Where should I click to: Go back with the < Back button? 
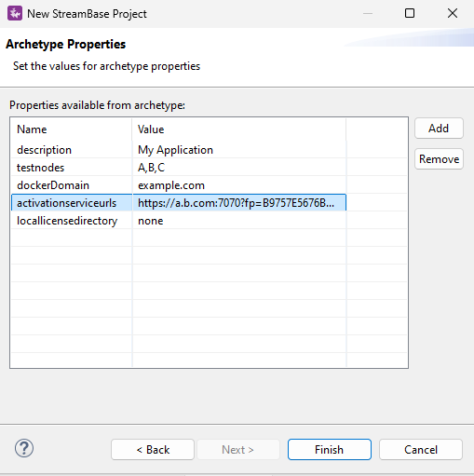pyautogui.click(x=153, y=449)
